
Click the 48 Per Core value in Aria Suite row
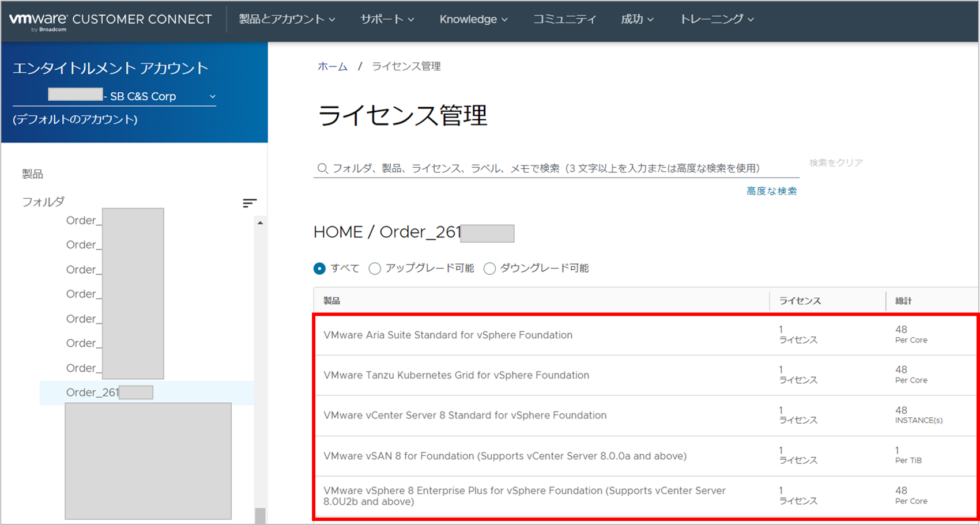911,334
